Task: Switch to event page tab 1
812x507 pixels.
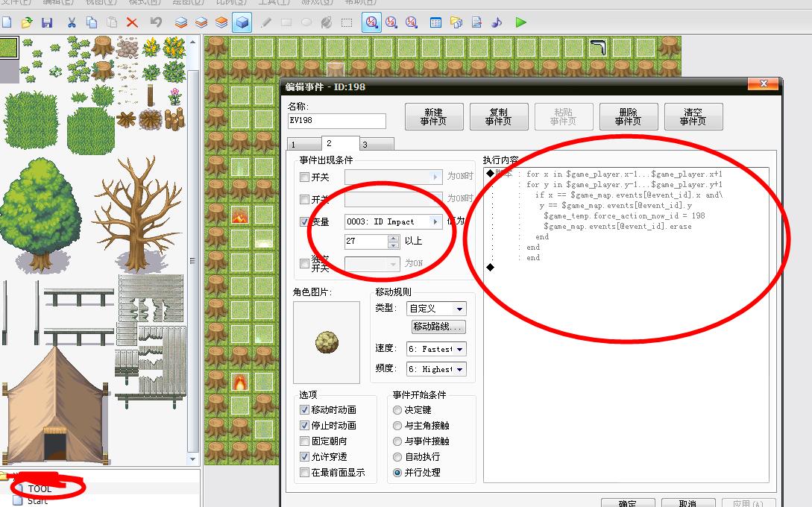Action: [x=304, y=145]
